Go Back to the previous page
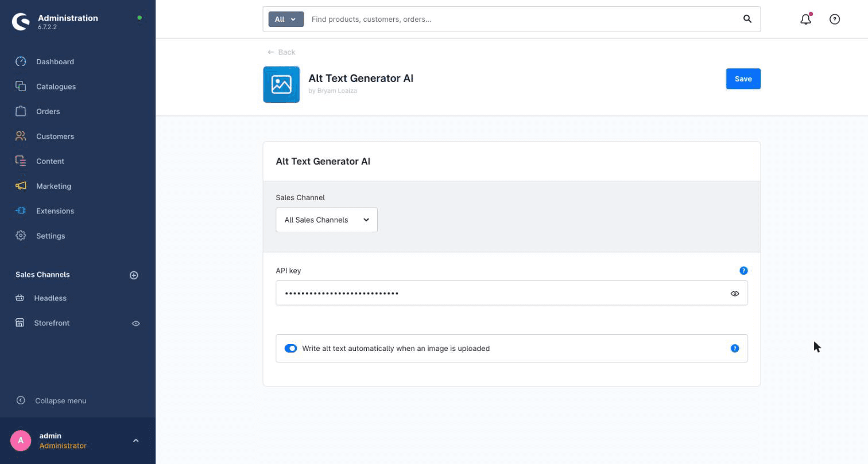868x464 pixels. (281, 52)
